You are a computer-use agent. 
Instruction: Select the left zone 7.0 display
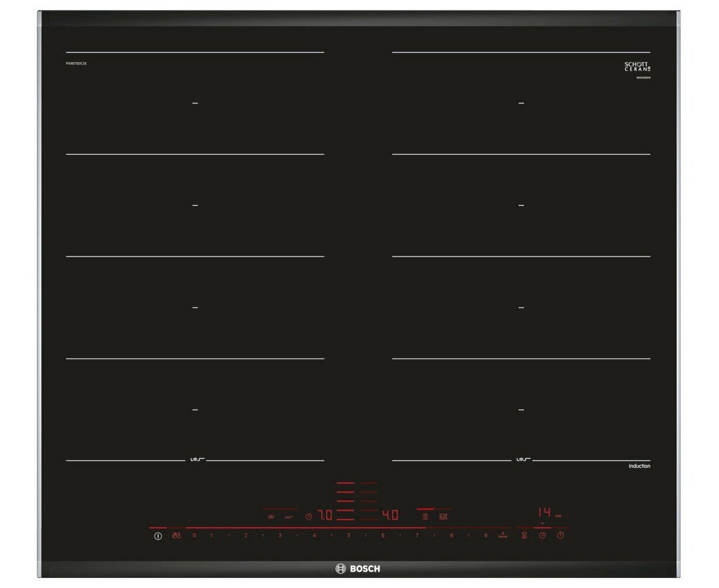tap(325, 515)
